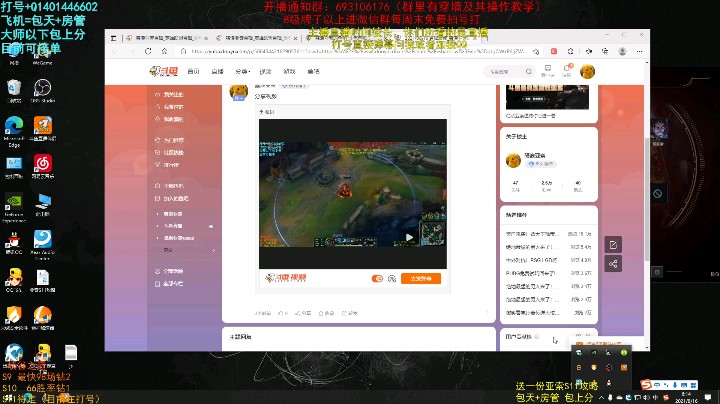The image size is (720, 404).
Task: Open Edge favorites star icon
Action: [589, 51]
